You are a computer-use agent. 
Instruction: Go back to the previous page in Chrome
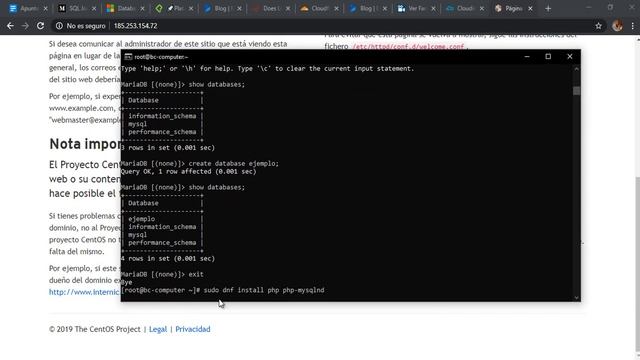coord(10,26)
